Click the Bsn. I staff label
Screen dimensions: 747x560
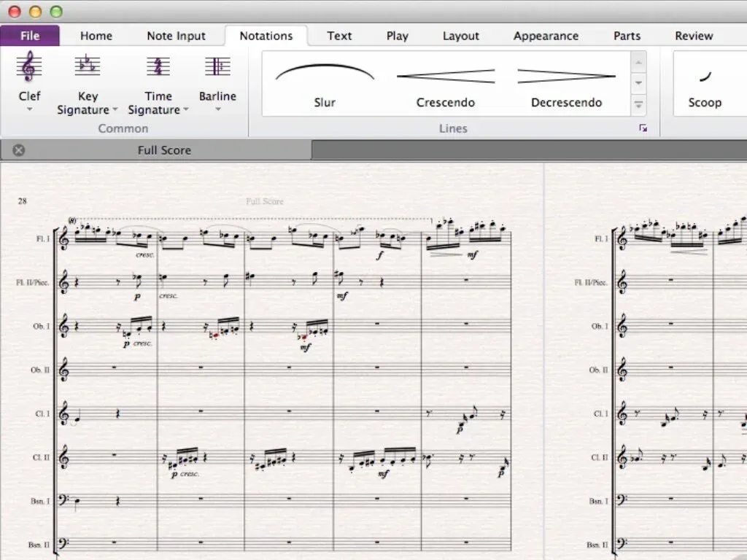coord(40,502)
